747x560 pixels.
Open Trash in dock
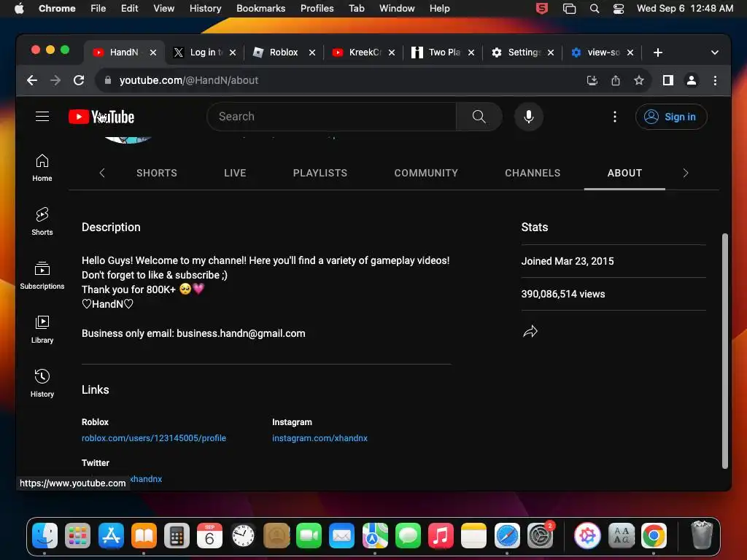(x=702, y=536)
